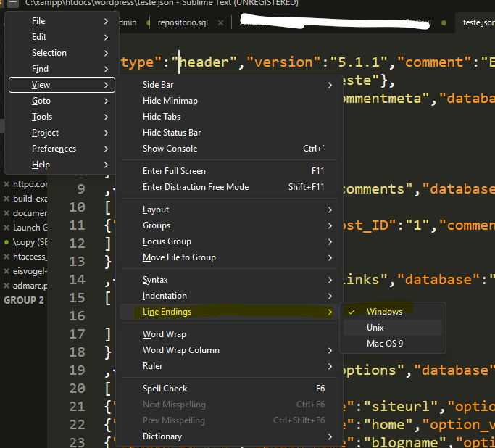
Task: Expand Groups submenu
Action: coord(229,225)
